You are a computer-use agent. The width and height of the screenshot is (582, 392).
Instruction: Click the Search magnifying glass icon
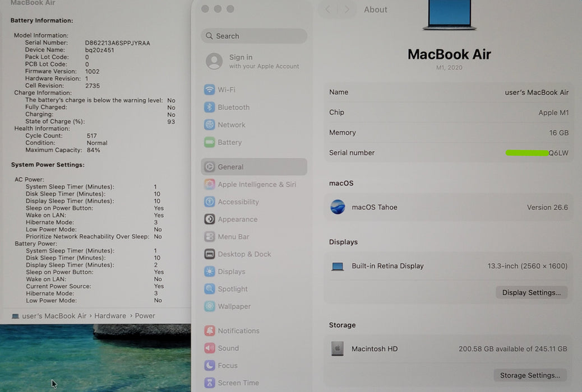click(209, 36)
